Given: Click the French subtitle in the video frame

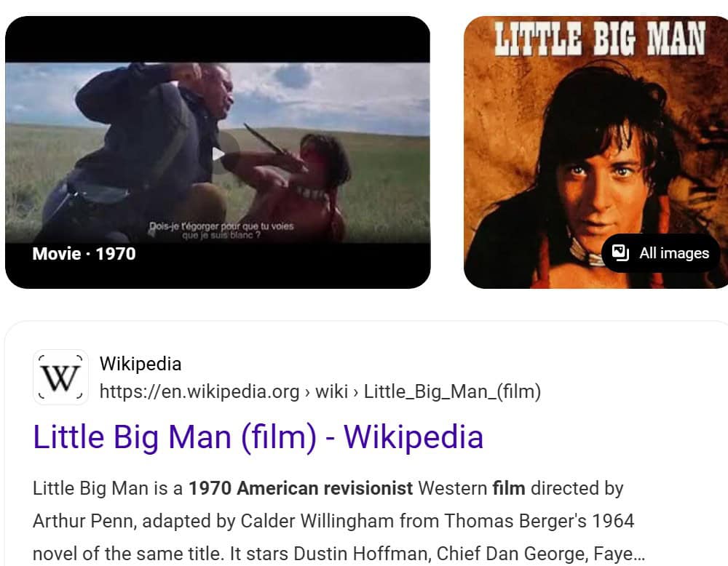Looking at the screenshot, I should [x=221, y=231].
